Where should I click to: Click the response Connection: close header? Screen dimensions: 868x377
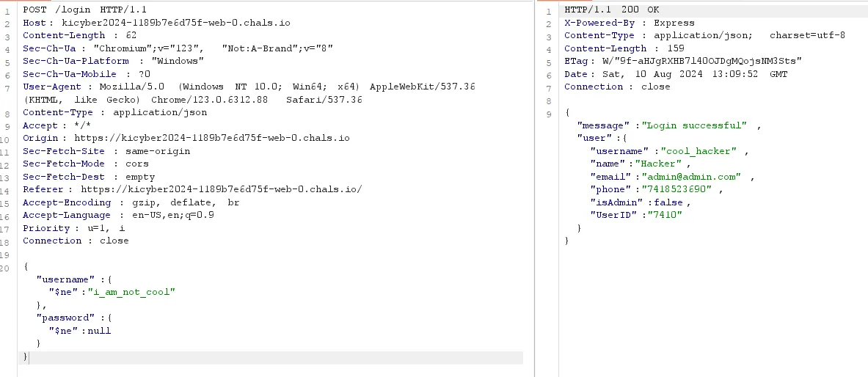point(617,87)
